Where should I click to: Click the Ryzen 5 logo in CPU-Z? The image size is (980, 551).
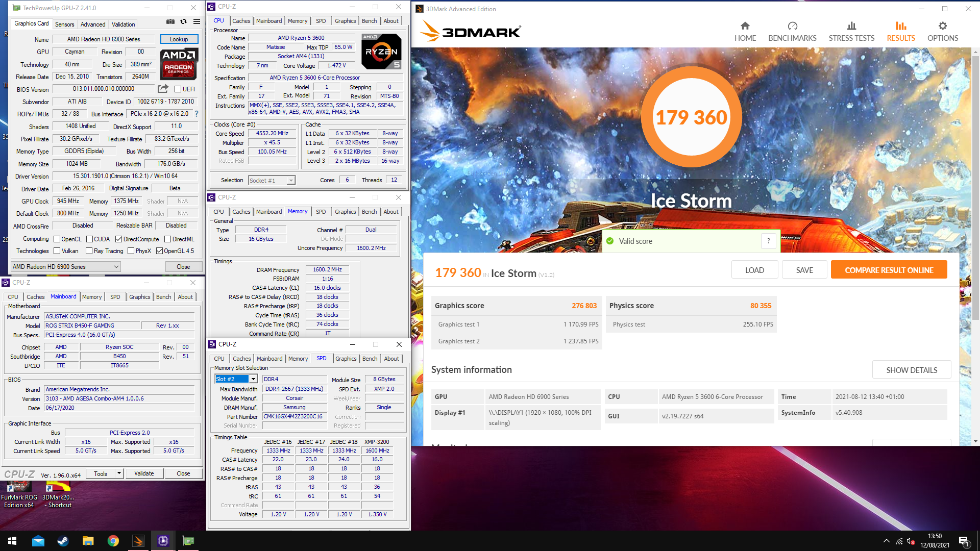click(381, 52)
